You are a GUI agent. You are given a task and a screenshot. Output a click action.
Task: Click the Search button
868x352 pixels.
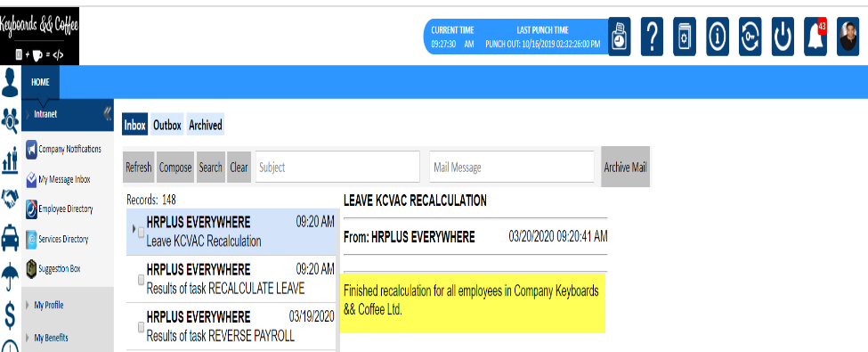[x=210, y=167]
